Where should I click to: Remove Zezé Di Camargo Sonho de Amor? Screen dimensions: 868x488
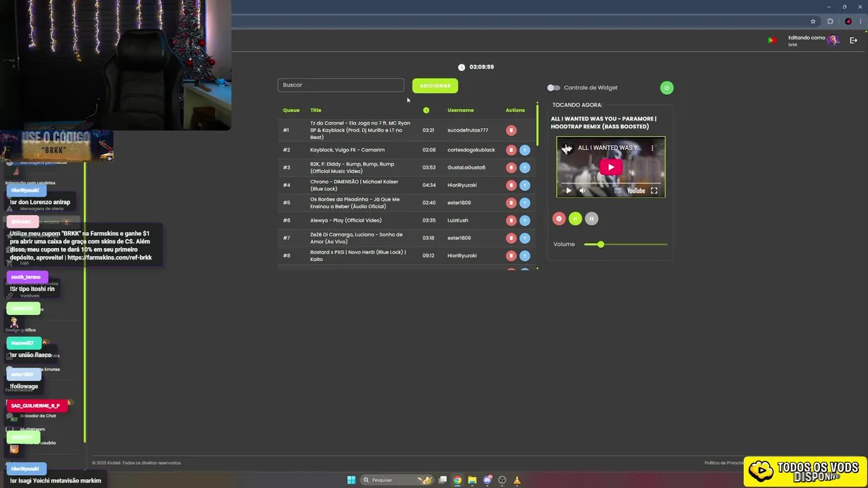coord(511,238)
